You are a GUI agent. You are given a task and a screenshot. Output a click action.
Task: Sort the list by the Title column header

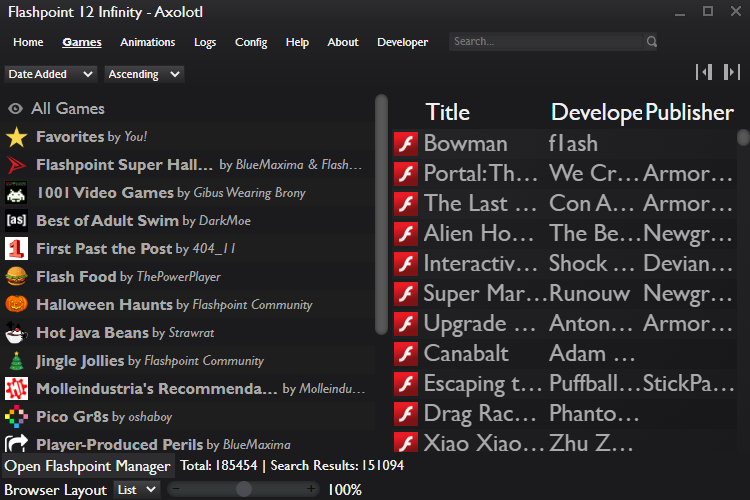point(447,112)
